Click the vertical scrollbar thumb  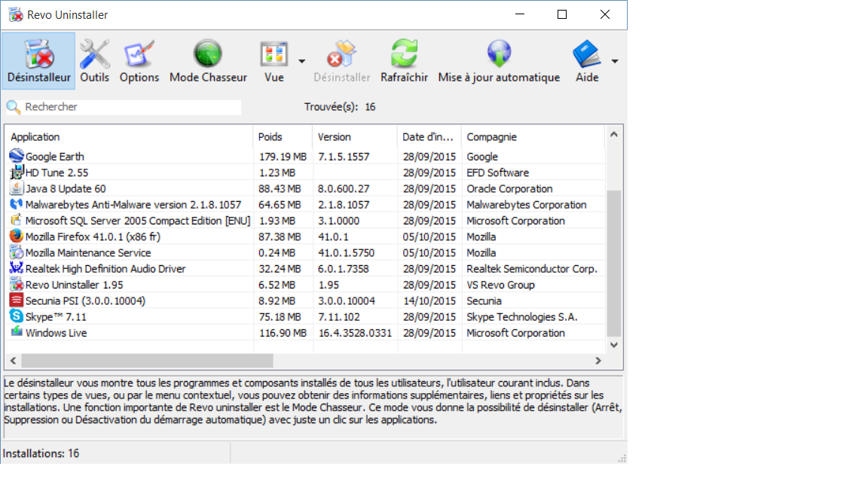(x=613, y=264)
